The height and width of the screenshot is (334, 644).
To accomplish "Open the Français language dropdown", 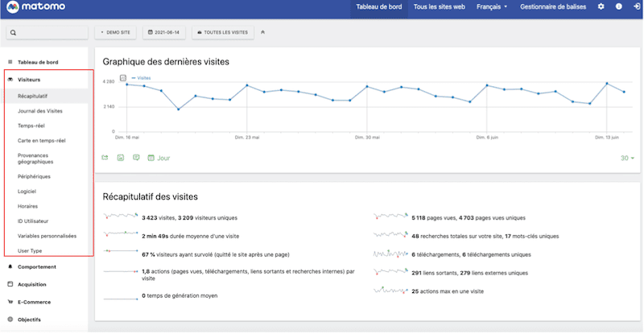I will pos(492,6).
